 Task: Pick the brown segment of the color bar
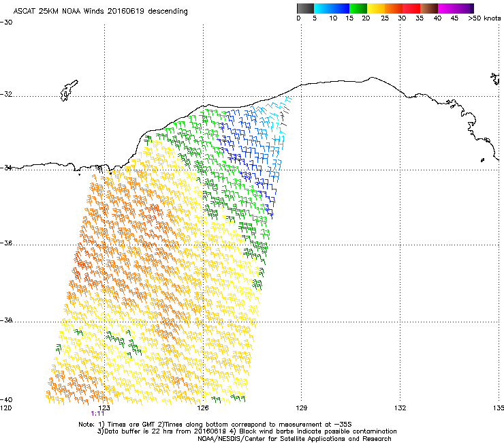[x=429, y=8]
